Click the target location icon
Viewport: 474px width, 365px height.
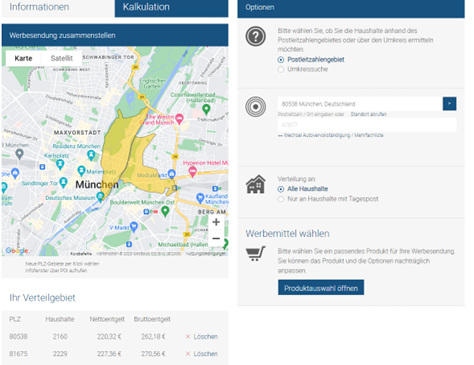click(x=256, y=107)
